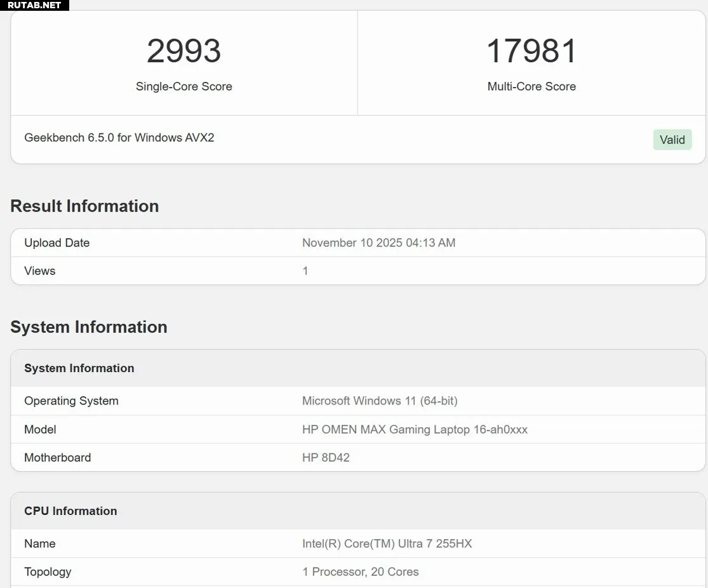Viewport: 708px width, 588px height.
Task: Click the 1 Processor, 20 Cores topology value
Action: pyautogui.click(x=360, y=571)
